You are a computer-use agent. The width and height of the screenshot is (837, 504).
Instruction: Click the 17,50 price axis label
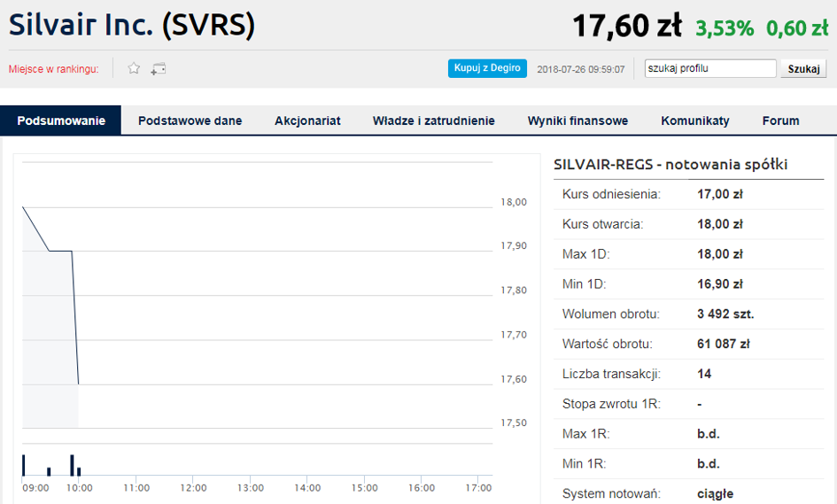tap(514, 423)
